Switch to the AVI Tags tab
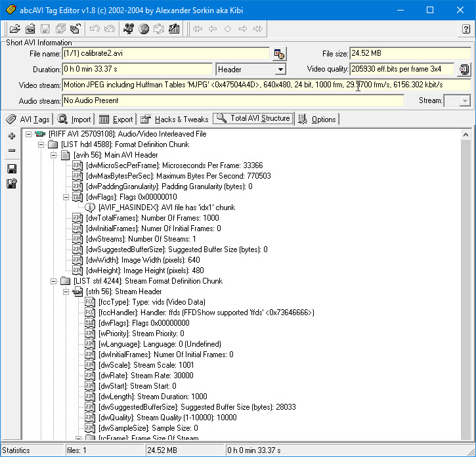 (28, 120)
